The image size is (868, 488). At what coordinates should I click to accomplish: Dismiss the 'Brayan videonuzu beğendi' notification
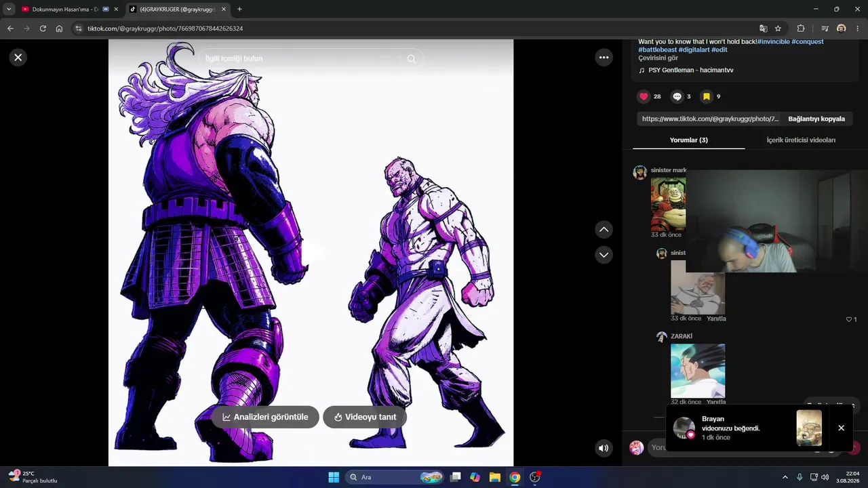841,428
